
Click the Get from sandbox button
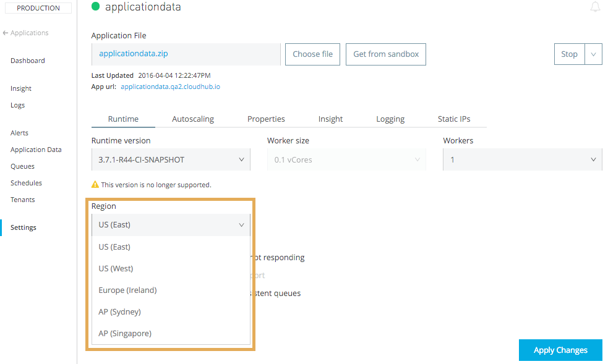click(x=386, y=54)
